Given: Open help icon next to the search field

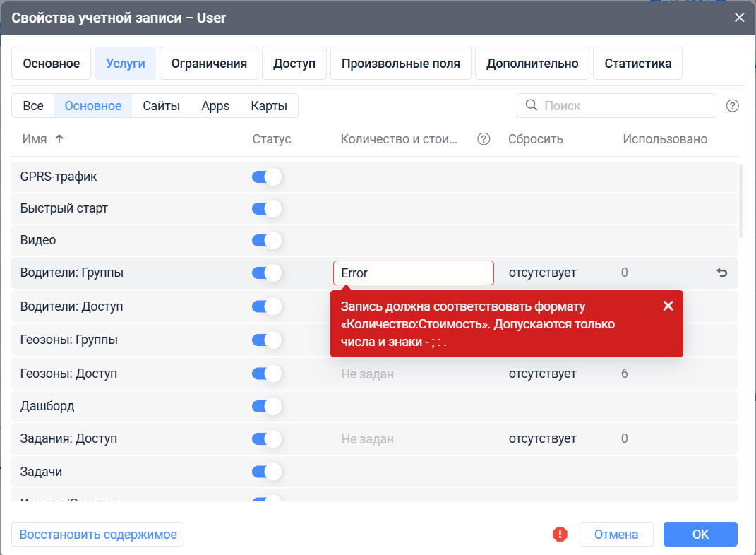Looking at the screenshot, I should (733, 106).
